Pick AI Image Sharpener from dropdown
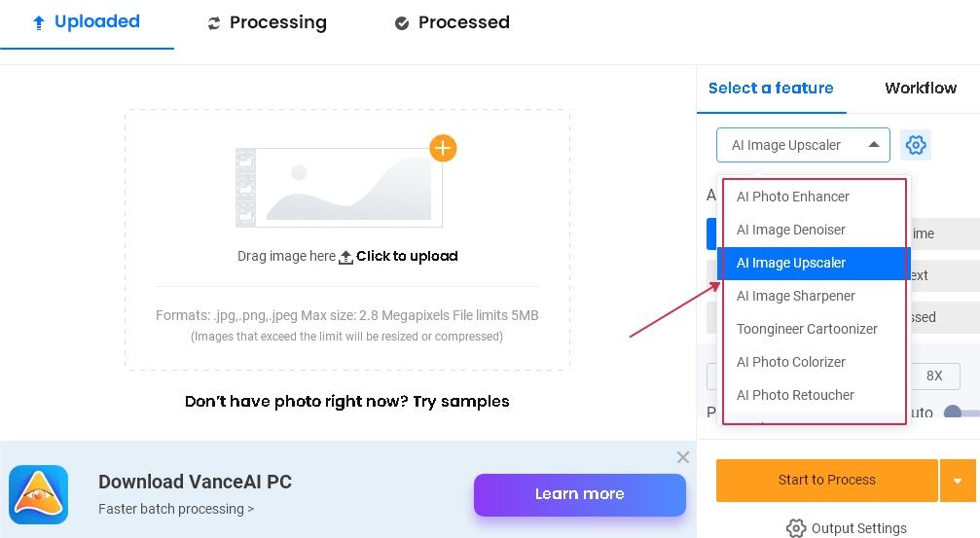Screen dimensions: 980x538 click(x=796, y=296)
